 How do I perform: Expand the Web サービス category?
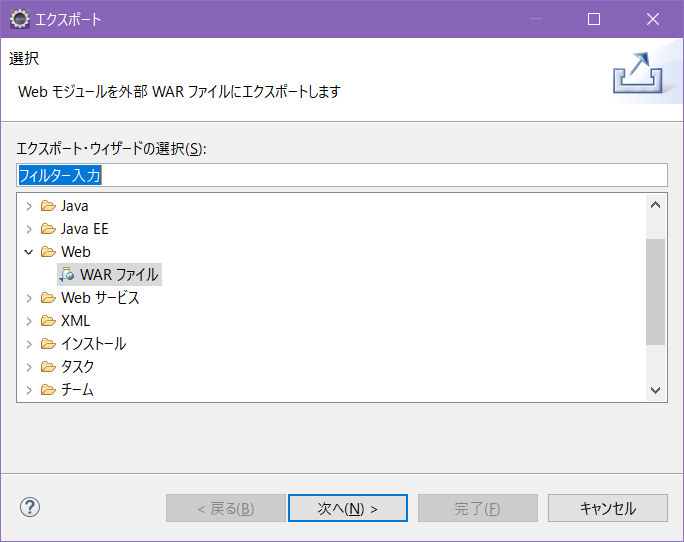tap(29, 298)
